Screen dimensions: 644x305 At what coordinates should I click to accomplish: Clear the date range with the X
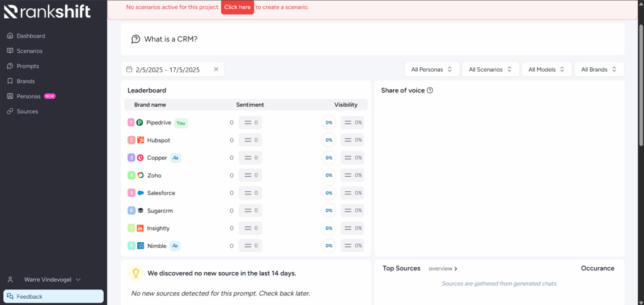[216, 69]
